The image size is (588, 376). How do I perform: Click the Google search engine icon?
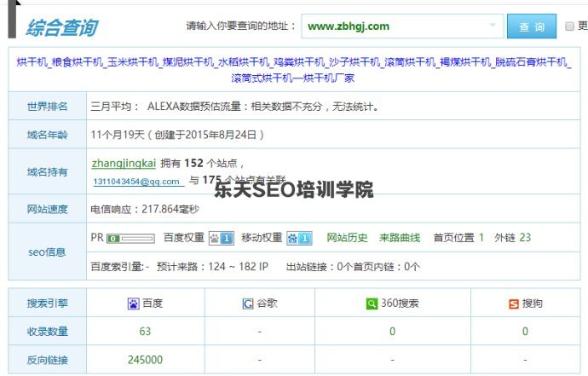click(x=248, y=304)
